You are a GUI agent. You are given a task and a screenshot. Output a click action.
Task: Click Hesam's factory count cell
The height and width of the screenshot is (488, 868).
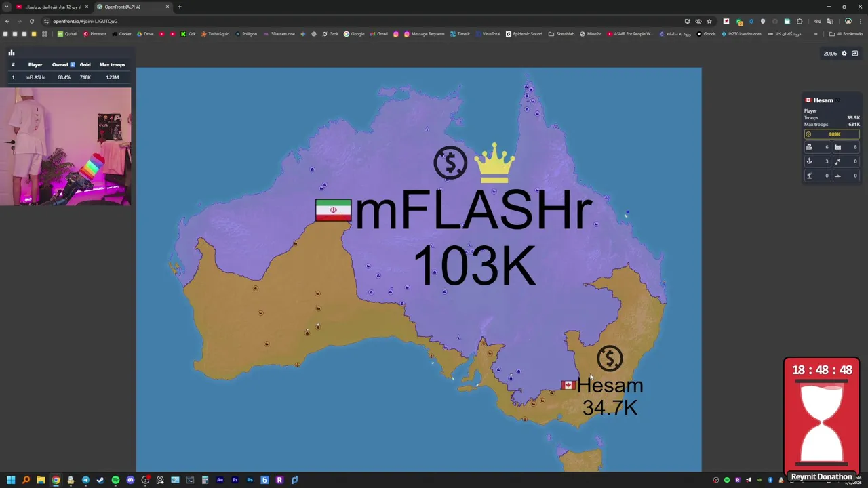click(x=846, y=147)
